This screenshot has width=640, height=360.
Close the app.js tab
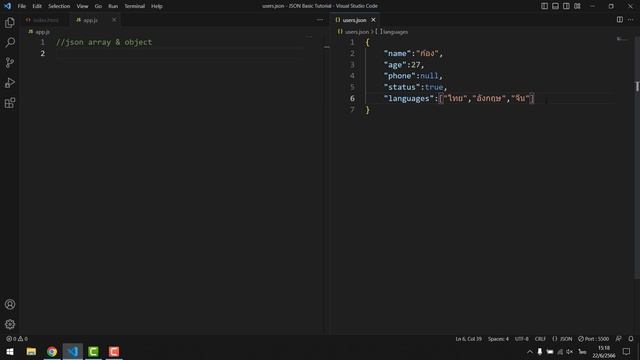point(114,20)
